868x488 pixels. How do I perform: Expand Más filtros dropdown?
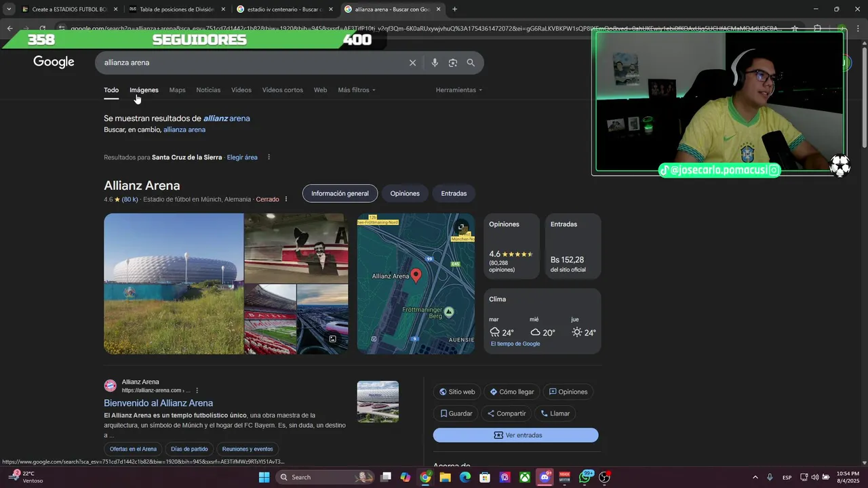point(357,90)
